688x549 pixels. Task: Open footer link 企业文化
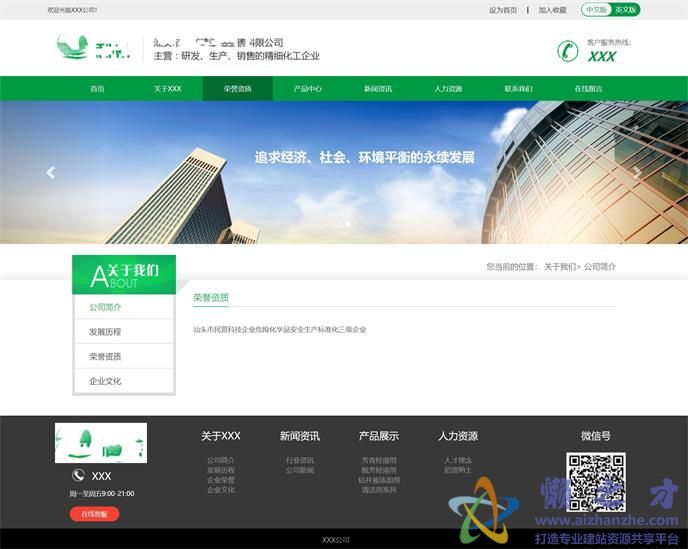tap(221, 490)
